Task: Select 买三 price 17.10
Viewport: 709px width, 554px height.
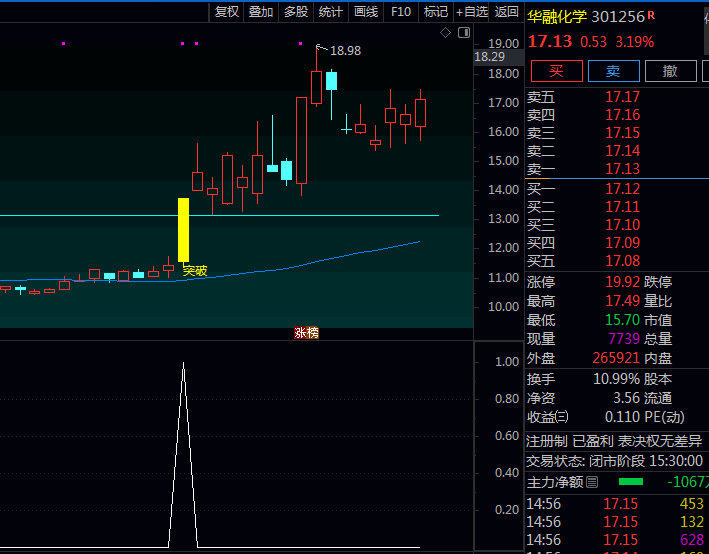Action: point(623,225)
